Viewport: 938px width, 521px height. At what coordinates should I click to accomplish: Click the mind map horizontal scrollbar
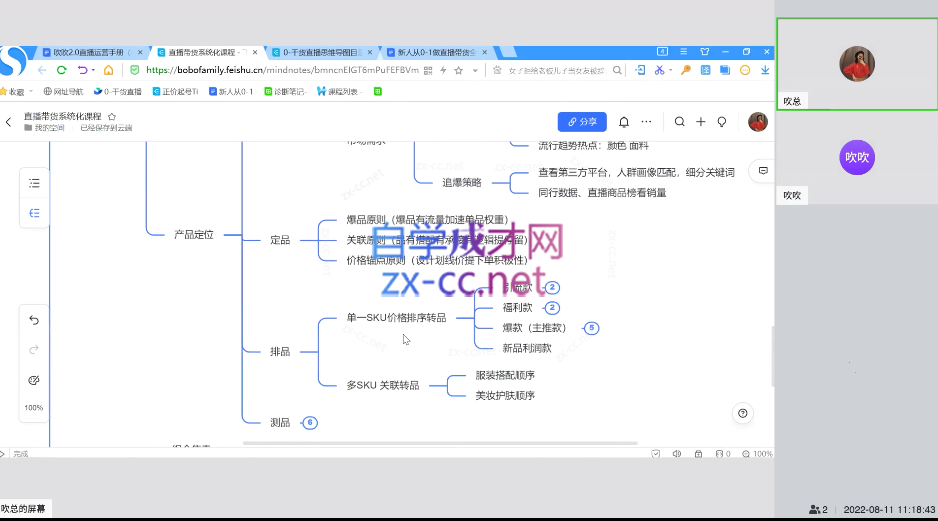pos(440,443)
